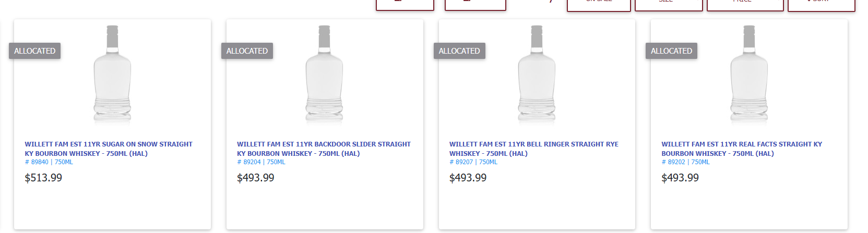Expand the Size filter dropdown

pyautogui.click(x=669, y=4)
